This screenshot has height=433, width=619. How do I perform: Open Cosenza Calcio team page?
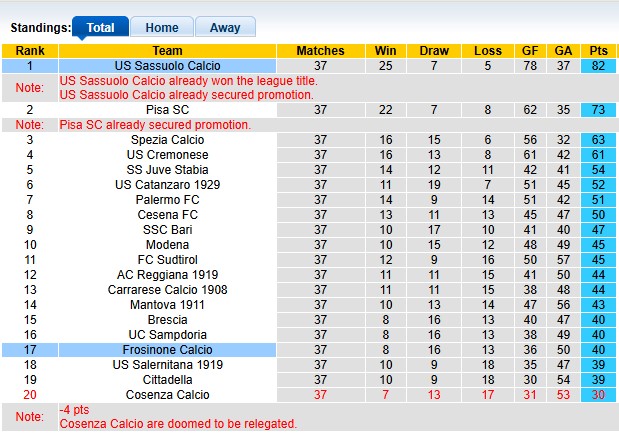(167, 395)
